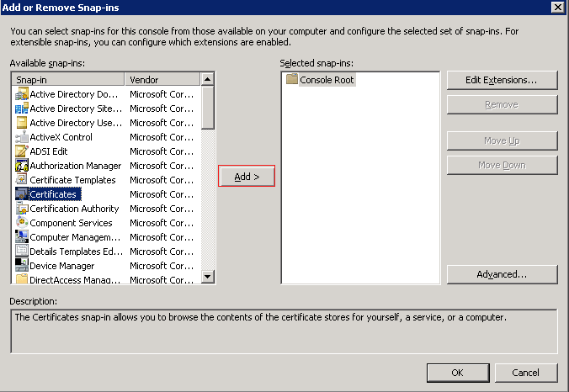Select the Details Templates Ed... row text

[x=77, y=252]
